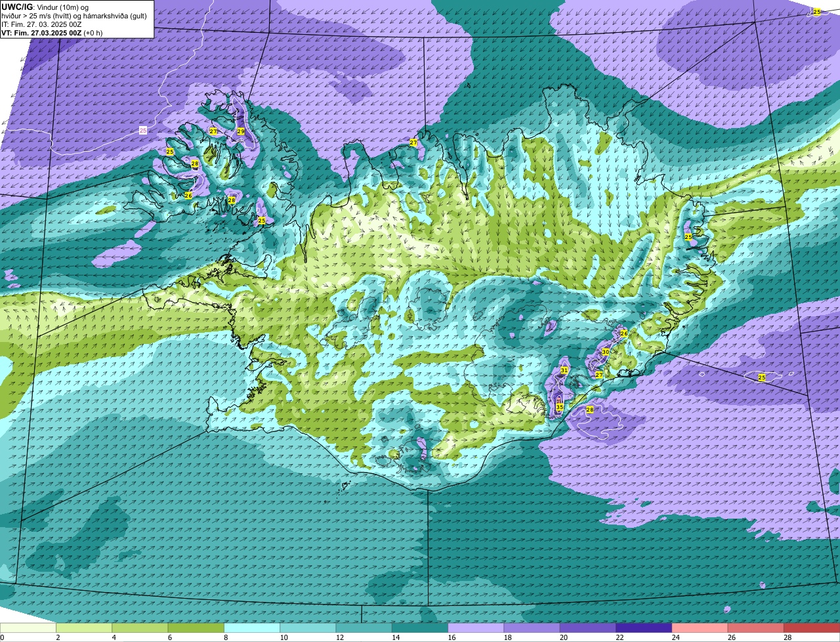Click the 25 gust marker over the southeast sea

pos(762,377)
